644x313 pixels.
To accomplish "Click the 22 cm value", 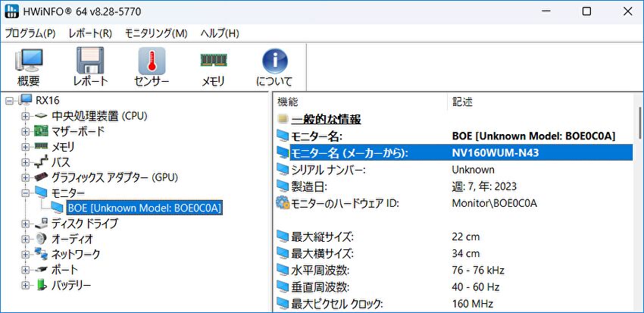I will [465, 236].
